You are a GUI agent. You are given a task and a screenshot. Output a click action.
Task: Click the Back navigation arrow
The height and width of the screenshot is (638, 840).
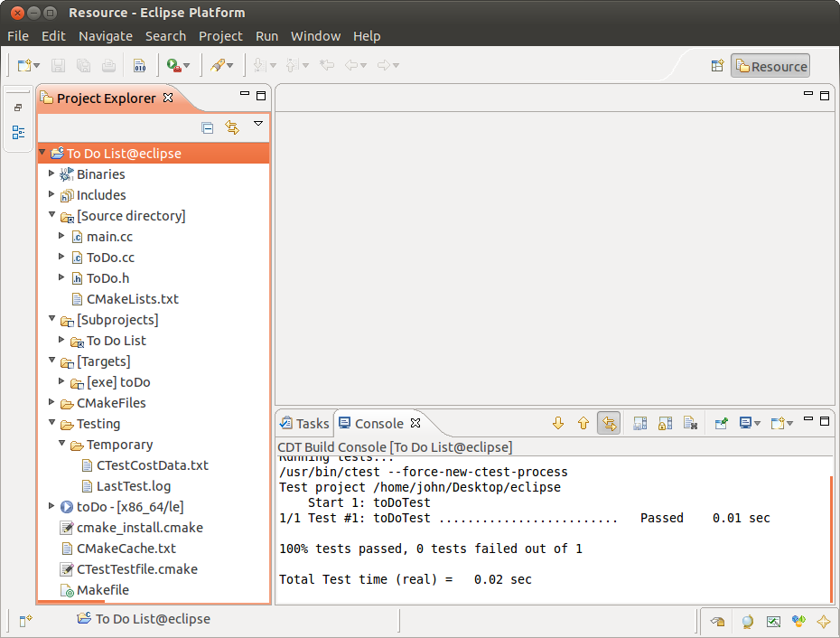click(351, 65)
